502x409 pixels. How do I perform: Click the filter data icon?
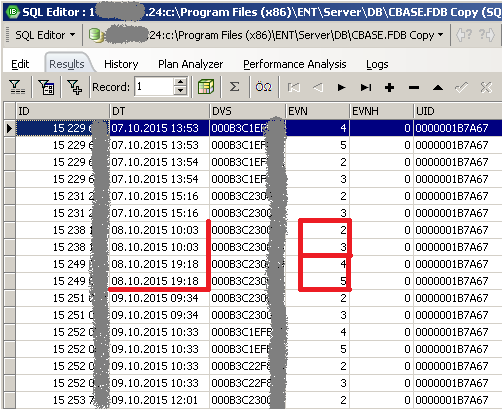tap(17, 87)
